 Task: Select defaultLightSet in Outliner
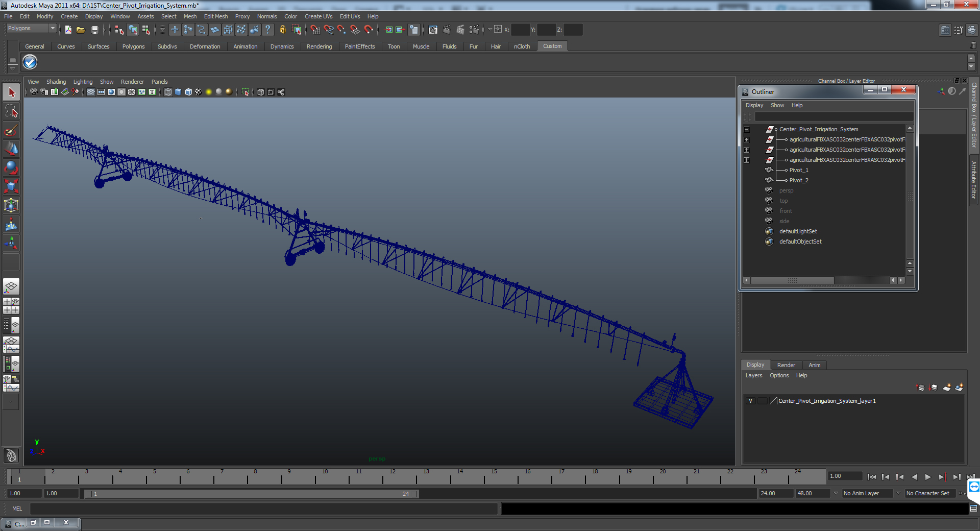coord(798,231)
